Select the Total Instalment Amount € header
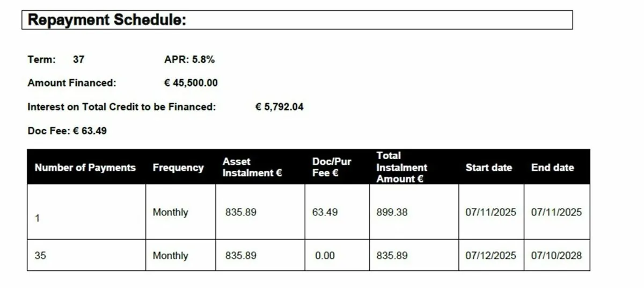Screen dimensions: 644x288 401,168
